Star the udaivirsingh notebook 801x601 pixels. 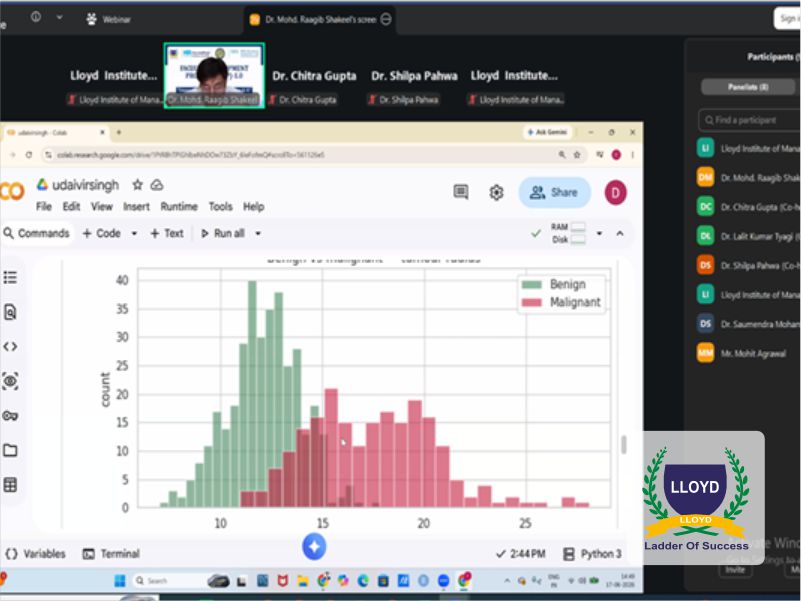coord(137,184)
